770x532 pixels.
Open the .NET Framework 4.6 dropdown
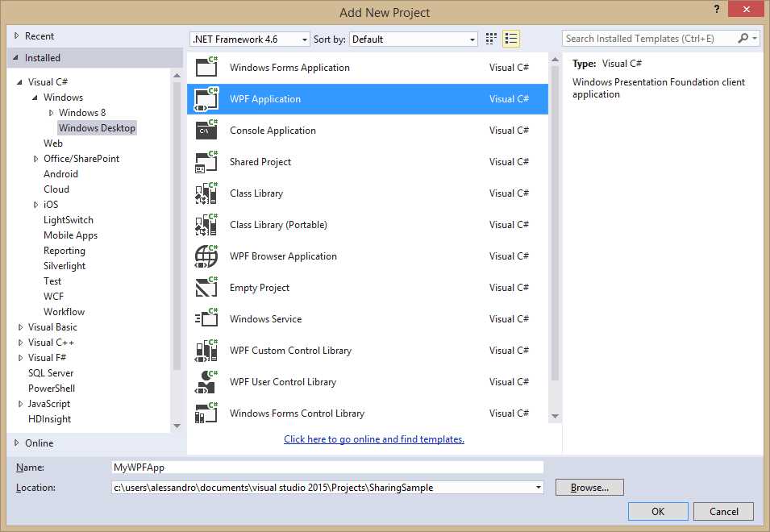coord(306,39)
